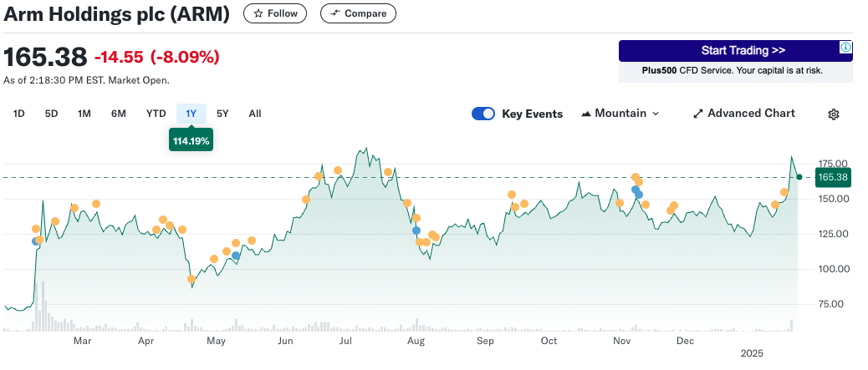This screenshot has height=370, width=868.
Task: Click the 165.38 current price label on axis
Action: pyautogui.click(x=833, y=178)
